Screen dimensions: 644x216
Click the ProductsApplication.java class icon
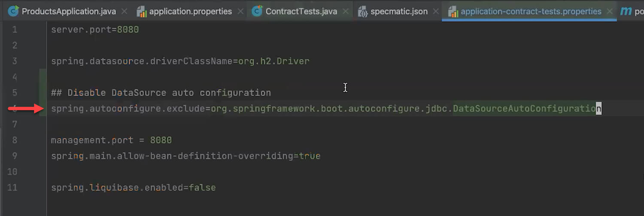coord(13,12)
